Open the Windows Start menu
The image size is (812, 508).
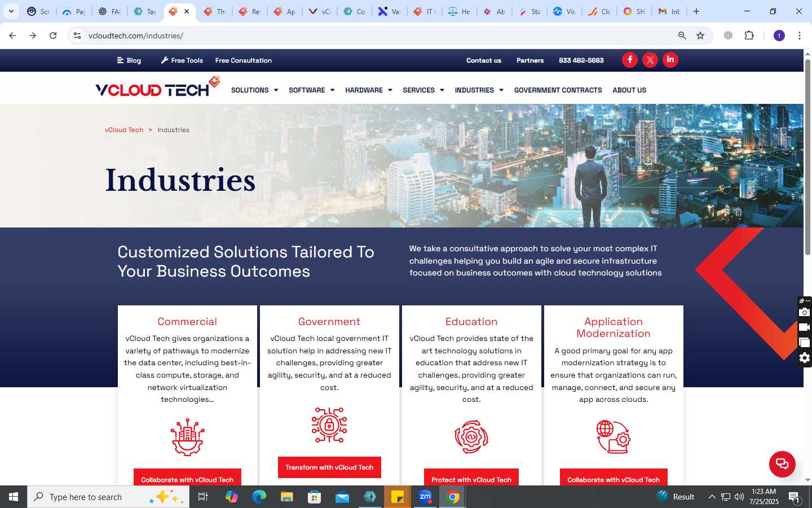[x=14, y=497]
